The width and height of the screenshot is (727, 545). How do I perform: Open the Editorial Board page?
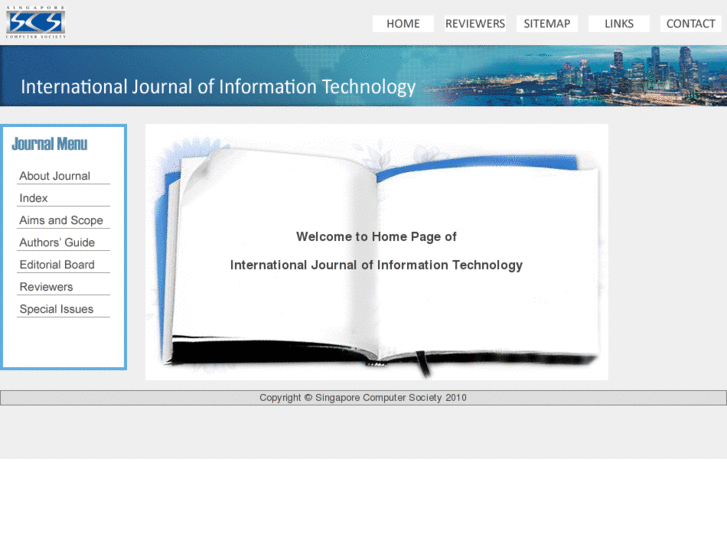(57, 265)
